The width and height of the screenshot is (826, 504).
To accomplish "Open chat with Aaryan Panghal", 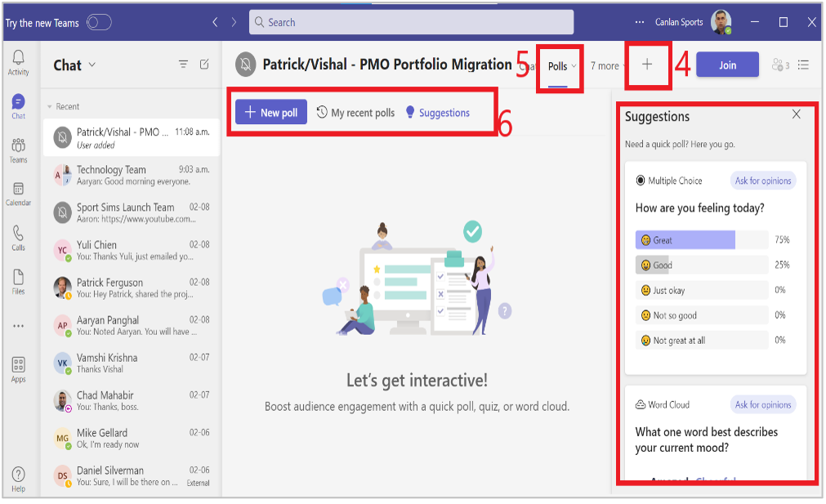I will point(132,325).
